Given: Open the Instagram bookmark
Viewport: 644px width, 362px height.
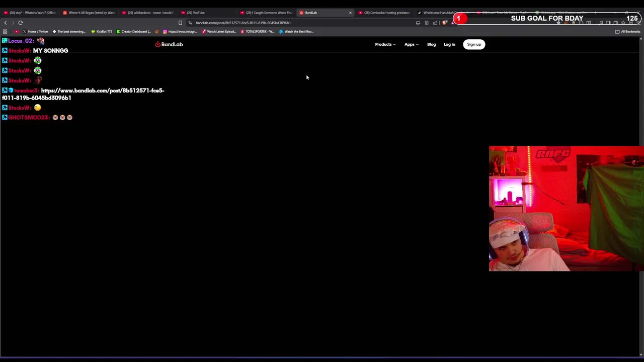Looking at the screenshot, I should [x=180, y=32].
